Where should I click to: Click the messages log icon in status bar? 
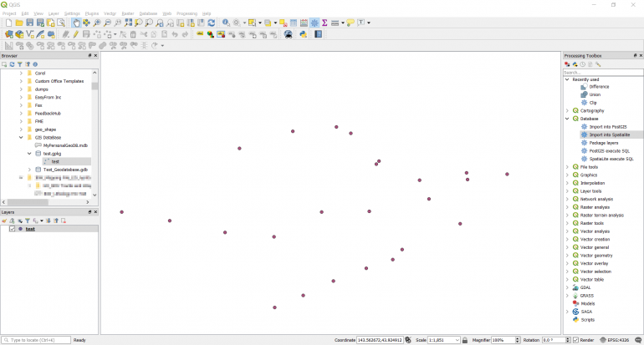pyautogui.click(x=638, y=340)
